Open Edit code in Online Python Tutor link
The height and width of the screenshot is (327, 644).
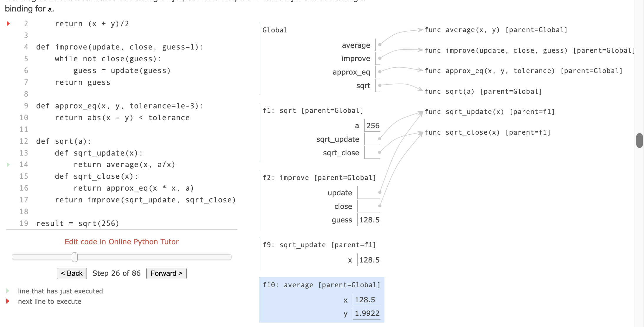(x=122, y=242)
